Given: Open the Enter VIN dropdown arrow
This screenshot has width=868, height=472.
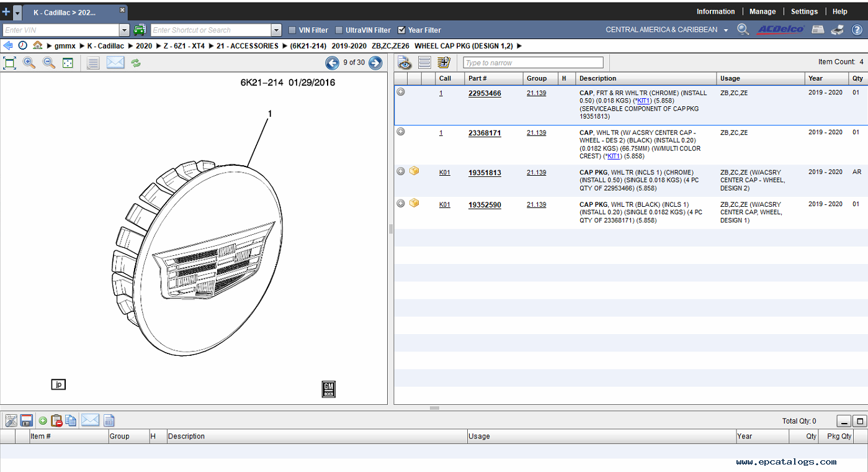Looking at the screenshot, I should pos(124,30).
